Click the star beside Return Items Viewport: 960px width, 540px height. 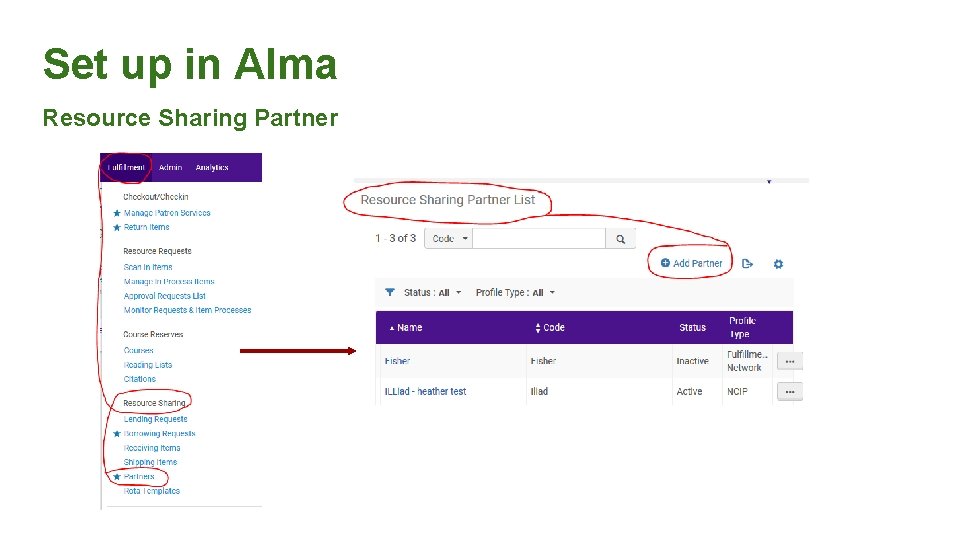[x=117, y=228]
